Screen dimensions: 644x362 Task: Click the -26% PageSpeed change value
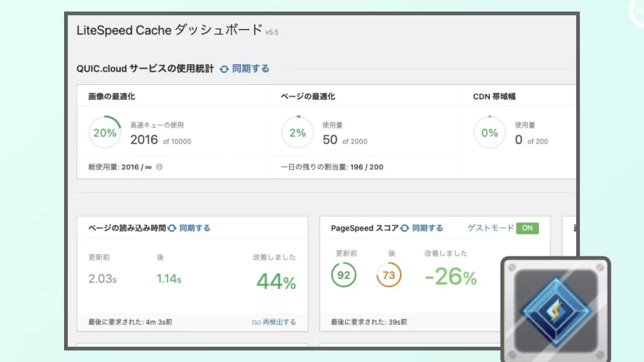[x=450, y=277]
